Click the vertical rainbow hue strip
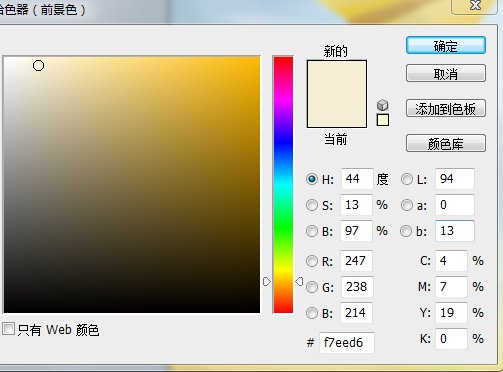The width and height of the screenshot is (503, 372). (283, 184)
